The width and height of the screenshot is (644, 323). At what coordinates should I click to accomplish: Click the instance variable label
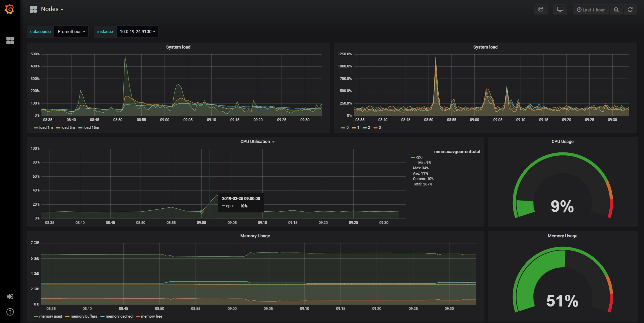(x=105, y=31)
